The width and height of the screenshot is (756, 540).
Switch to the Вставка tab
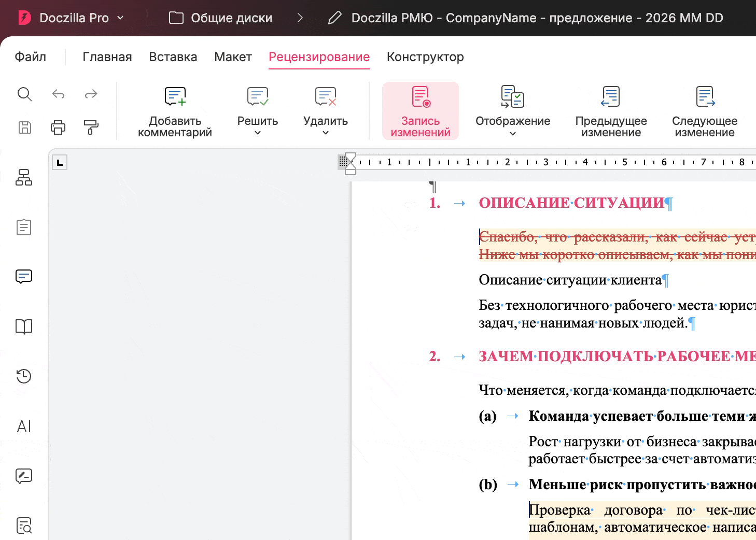(173, 56)
